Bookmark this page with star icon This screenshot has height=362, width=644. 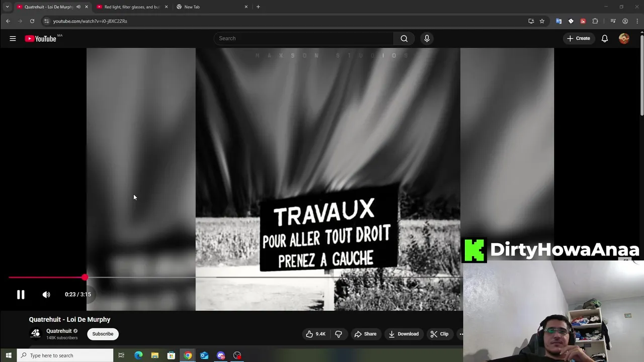click(x=542, y=21)
